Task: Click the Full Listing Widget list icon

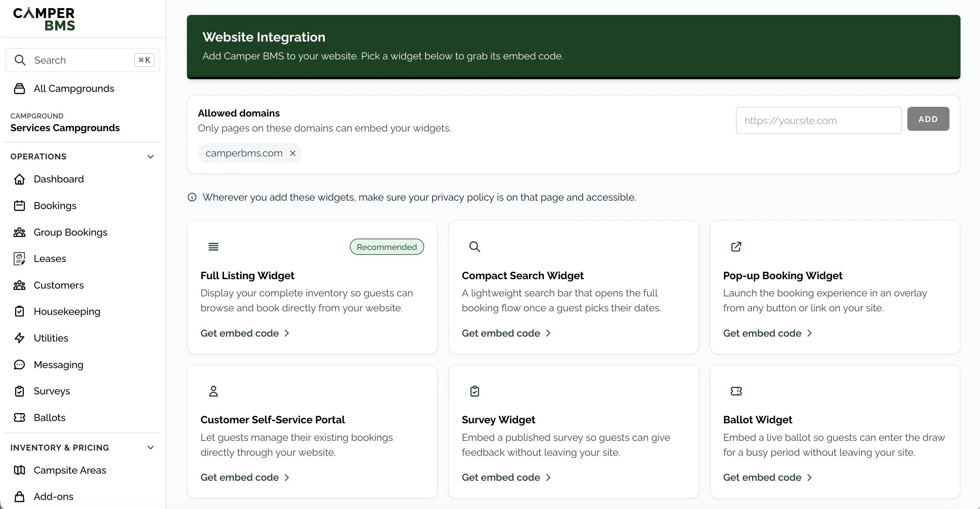Action: tap(214, 247)
